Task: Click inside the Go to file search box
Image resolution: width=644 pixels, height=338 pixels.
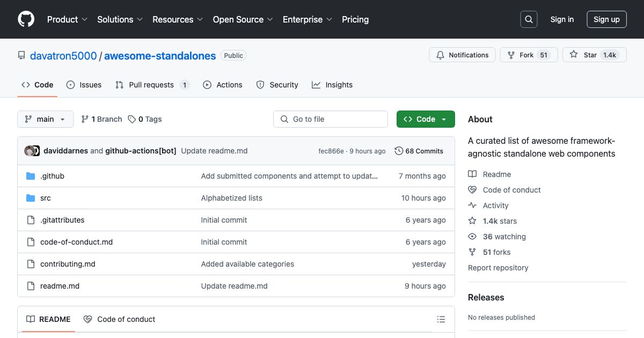Action: (x=330, y=119)
